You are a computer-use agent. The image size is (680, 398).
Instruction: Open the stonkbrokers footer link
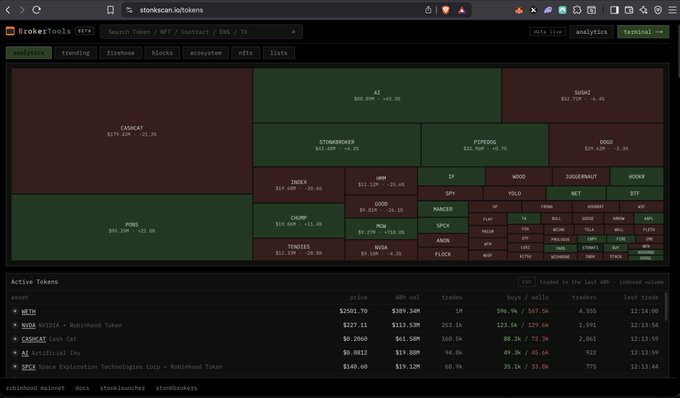pos(176,388)
